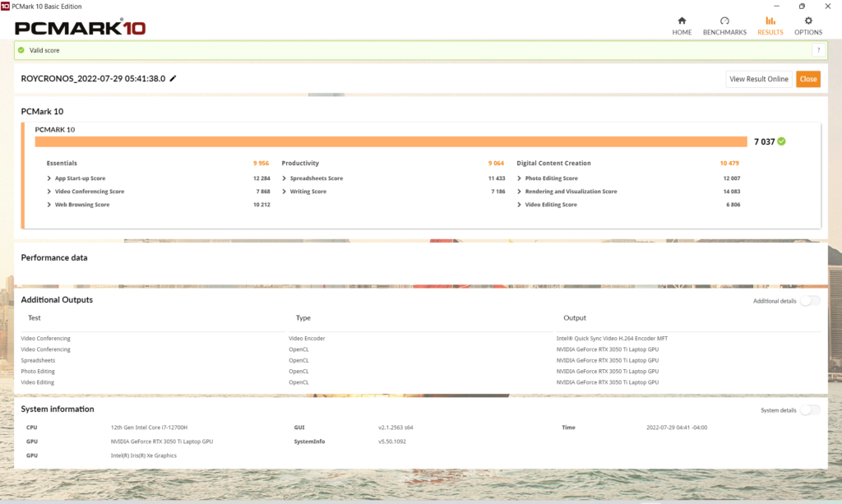Click the Type column header
The height and width of the screenshot is (504, 842).
pos(303,317)
